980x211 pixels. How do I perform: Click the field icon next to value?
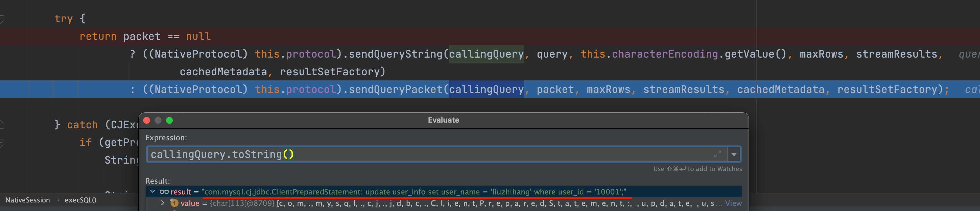tap(174, 203)
